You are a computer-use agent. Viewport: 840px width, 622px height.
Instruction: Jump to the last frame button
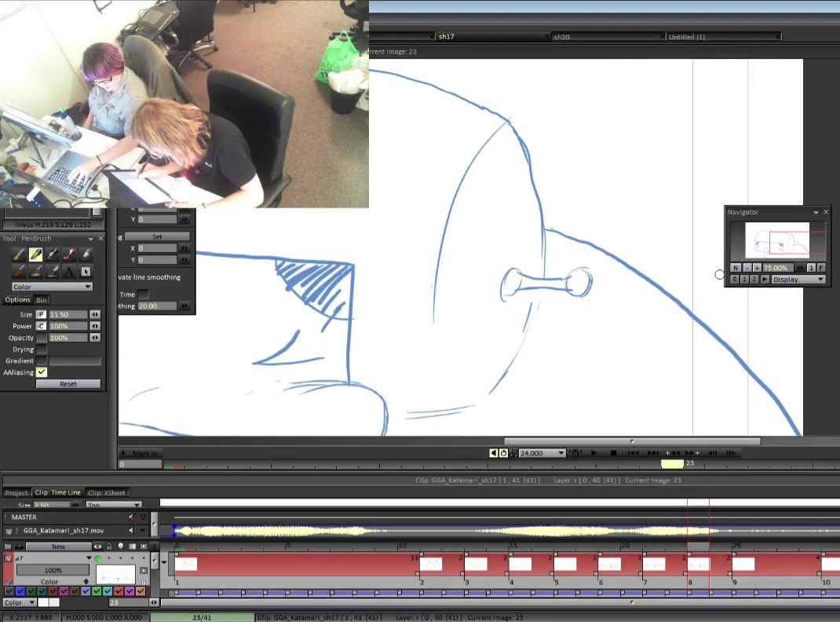652,452
